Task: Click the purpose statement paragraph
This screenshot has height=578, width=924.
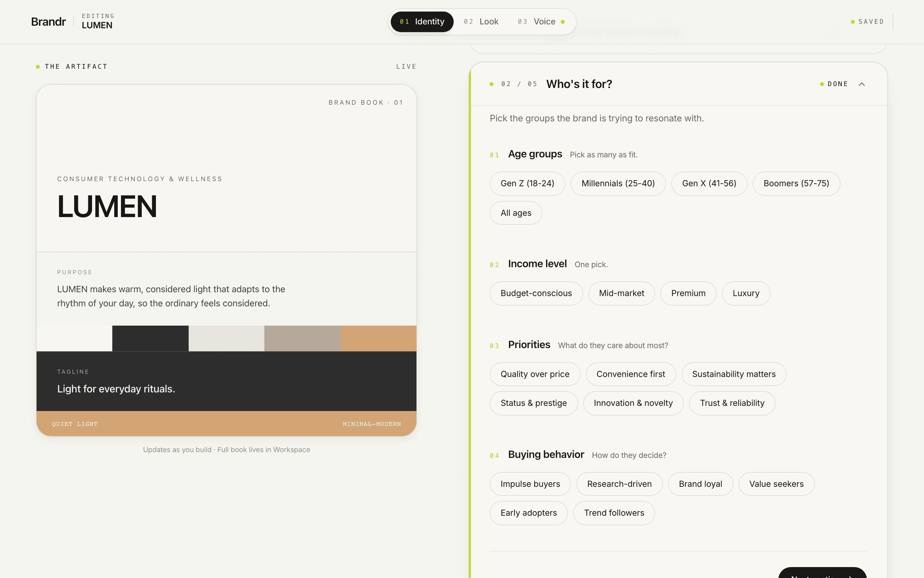Action: pos(171,296)
